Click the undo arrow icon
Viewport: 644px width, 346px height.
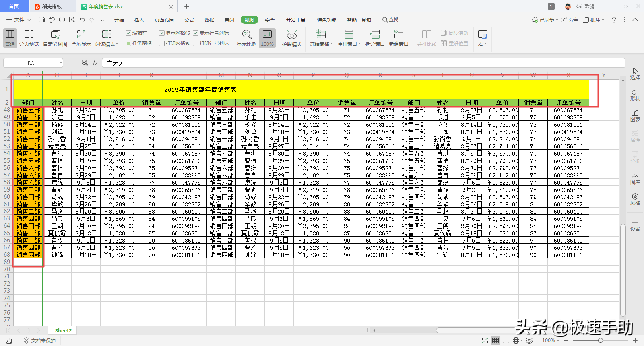(x=82, y=20)
